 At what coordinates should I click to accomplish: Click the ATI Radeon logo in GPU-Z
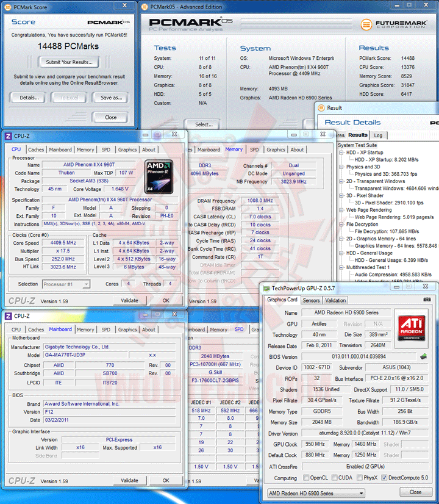pyautogui.click(x=412, y=328)
